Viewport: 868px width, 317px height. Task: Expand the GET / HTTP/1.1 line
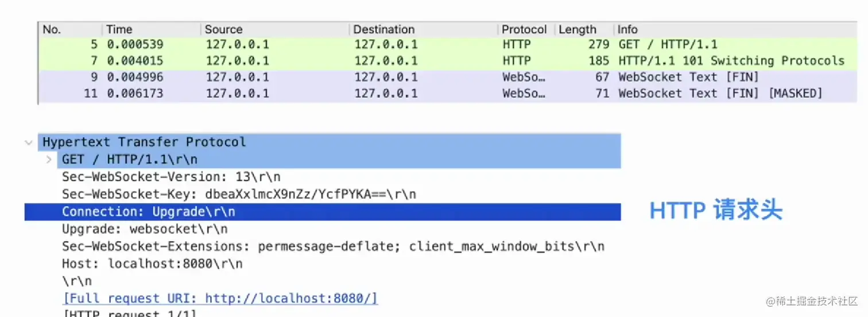[x=49, y=159]
